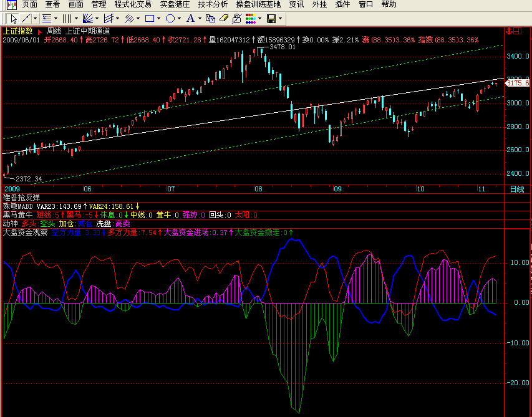
Task: Open the color palette grid
Action: point(249,19)
